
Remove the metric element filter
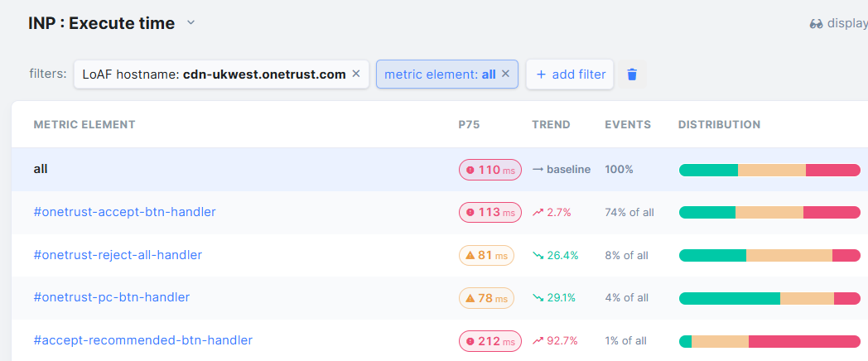[x=505, y=74]
